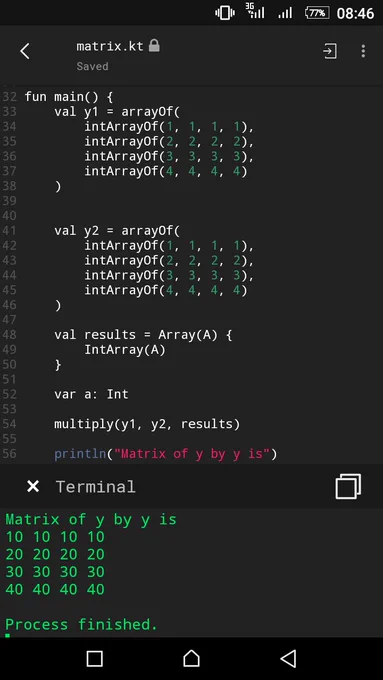This screenshot has width=383, height=680.
Task: Tap terminal row '30 30 30 30'
Action: point(55,572)
